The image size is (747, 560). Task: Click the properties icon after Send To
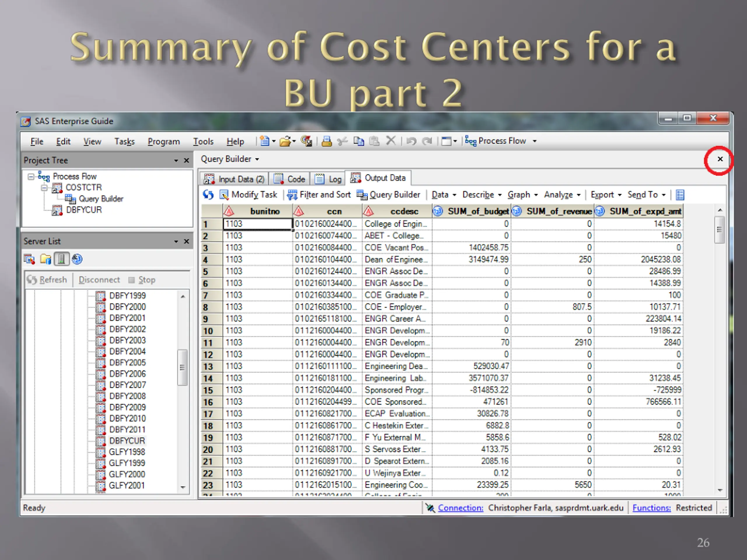(x=680, y=195)
